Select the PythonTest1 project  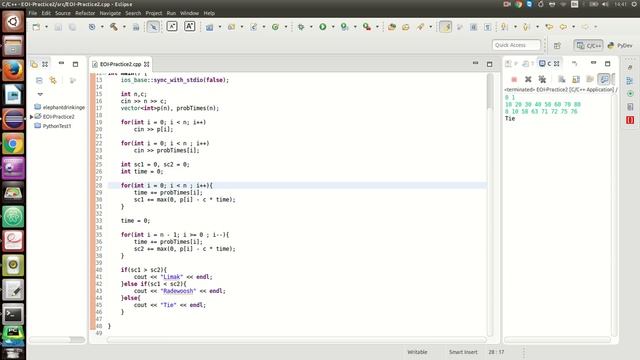(x=53, y=126)
